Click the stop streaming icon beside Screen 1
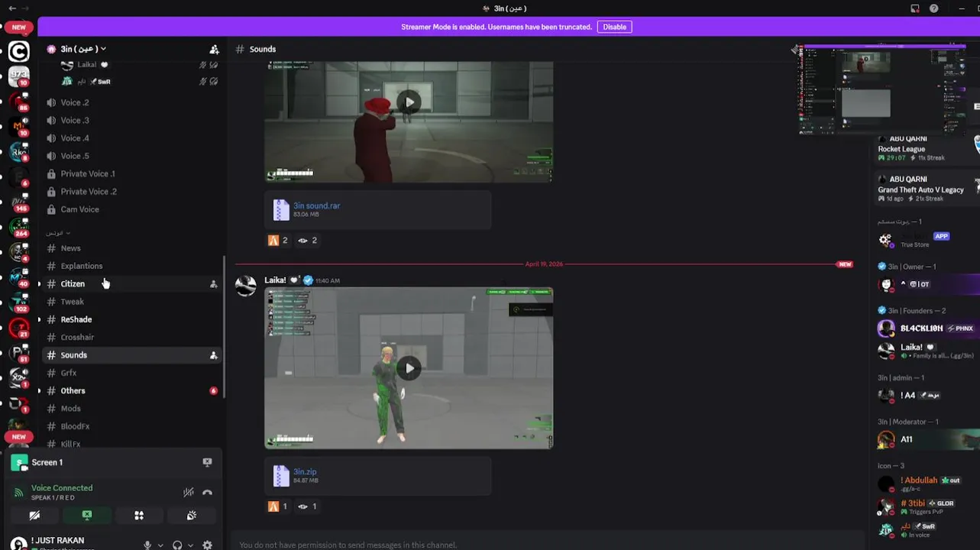Screen dimensions: 980x550 207,462
